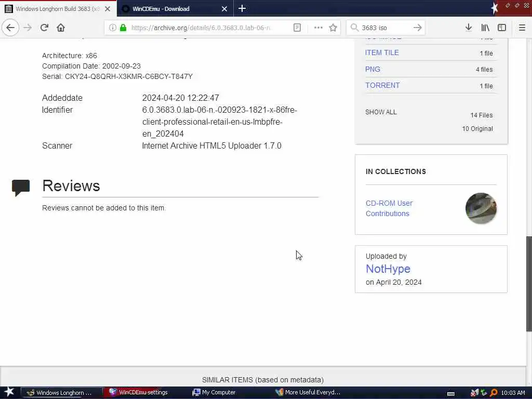Click the Compilation Date 2002-09-23 line
The height and width of the screenshot is (399, 532).
91,66
